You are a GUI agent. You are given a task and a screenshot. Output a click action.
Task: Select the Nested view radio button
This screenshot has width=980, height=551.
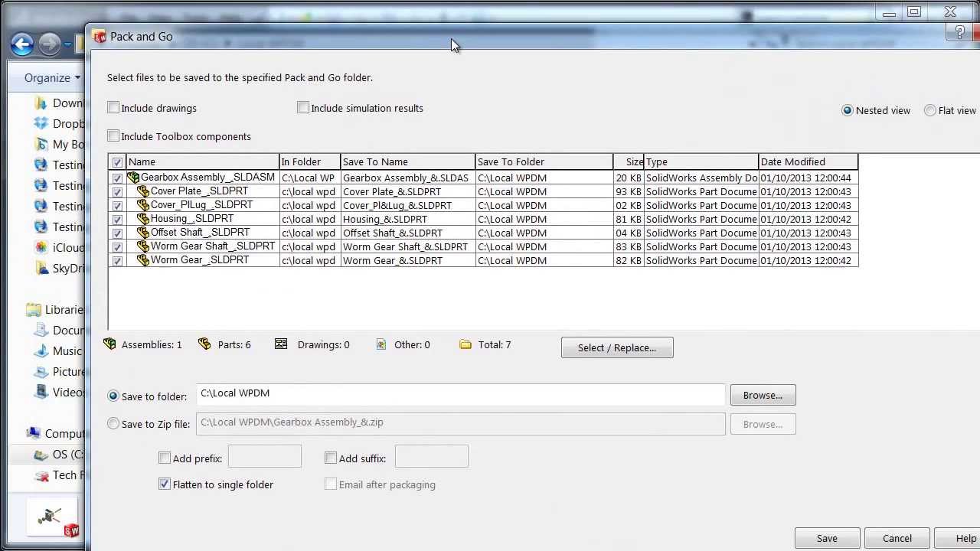(x=848, y=110)
